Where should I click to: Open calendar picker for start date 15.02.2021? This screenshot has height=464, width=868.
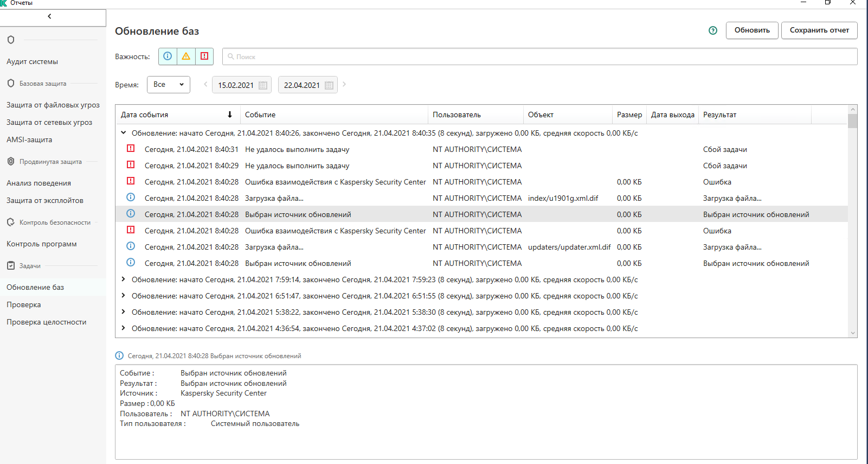coord(263,85)
